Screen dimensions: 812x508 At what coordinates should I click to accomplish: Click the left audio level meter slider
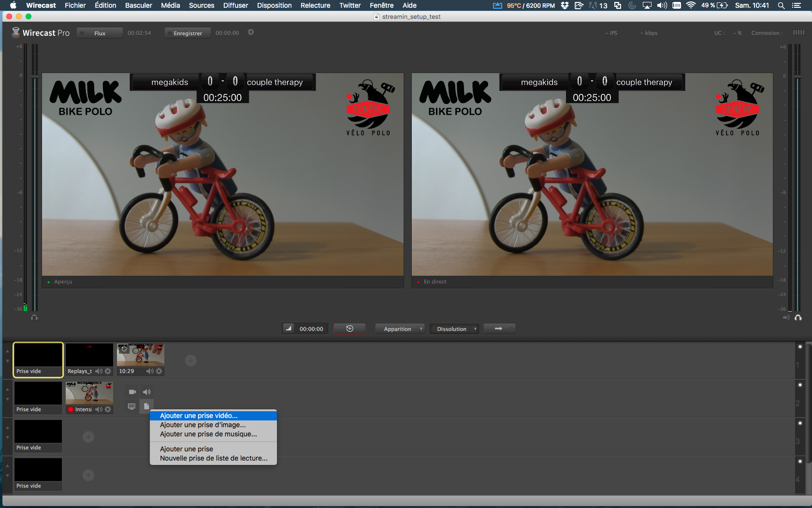pyautogui.click(x=34, y=76)
